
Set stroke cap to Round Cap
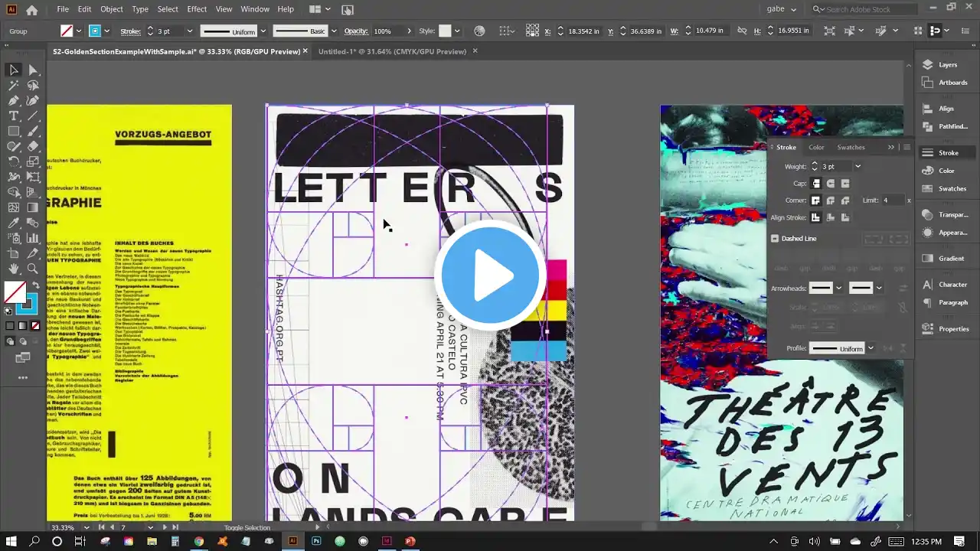(x=831, y=184)
